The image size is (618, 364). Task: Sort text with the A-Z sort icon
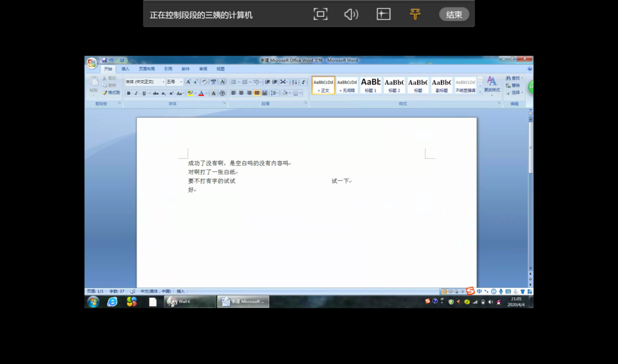pyautogui.click(x=294, y=82)
